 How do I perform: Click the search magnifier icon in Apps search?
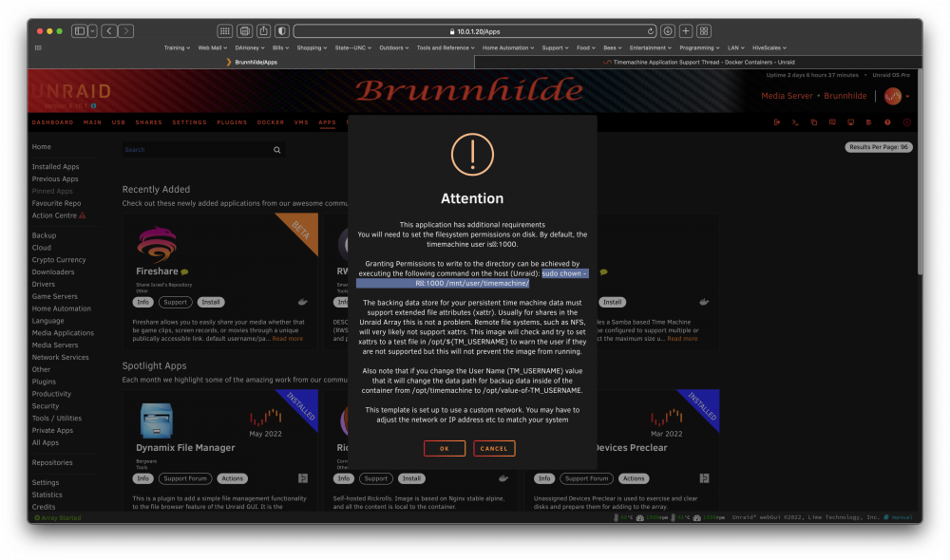click(276, 150)
